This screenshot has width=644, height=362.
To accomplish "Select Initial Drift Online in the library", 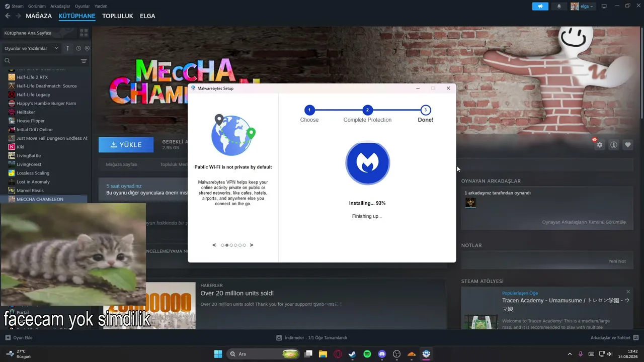I will coord(34,130).
